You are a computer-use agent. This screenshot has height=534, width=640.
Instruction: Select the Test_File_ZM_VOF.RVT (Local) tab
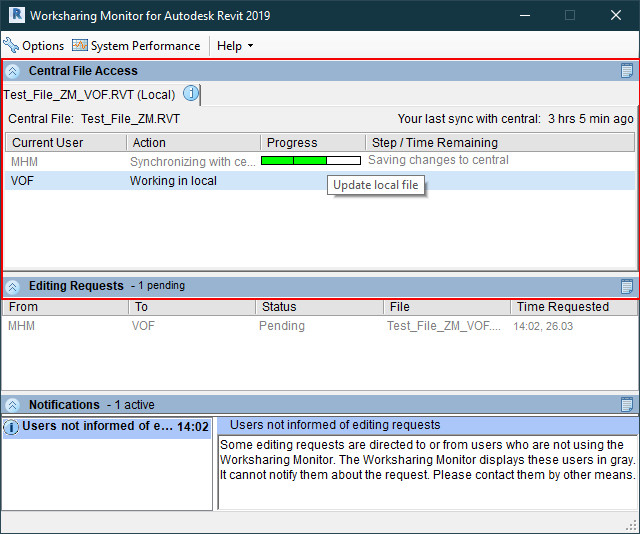tap(89, 95)
